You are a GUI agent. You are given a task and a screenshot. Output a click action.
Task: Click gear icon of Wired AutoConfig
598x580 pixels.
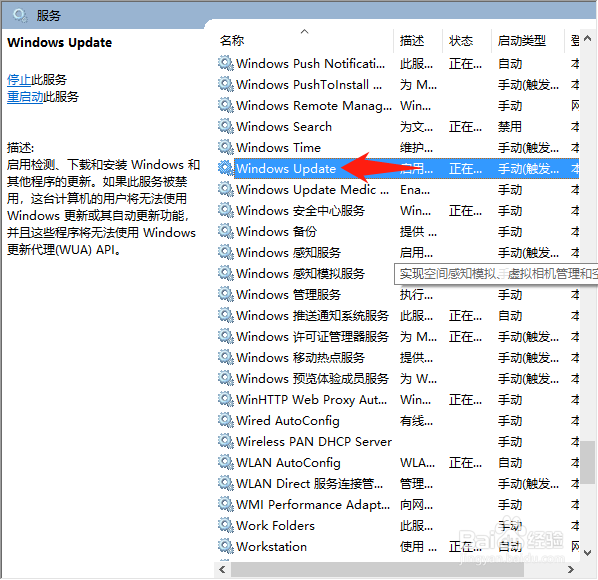tap(225, 420)
